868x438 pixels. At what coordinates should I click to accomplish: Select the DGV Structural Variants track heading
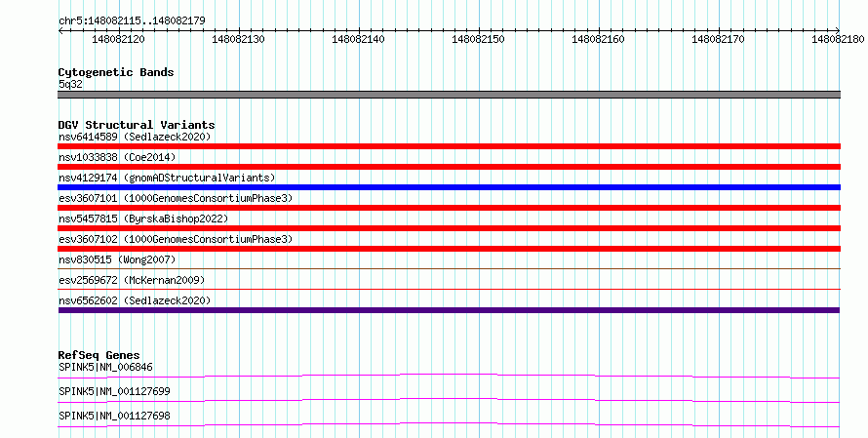[137, 125]
